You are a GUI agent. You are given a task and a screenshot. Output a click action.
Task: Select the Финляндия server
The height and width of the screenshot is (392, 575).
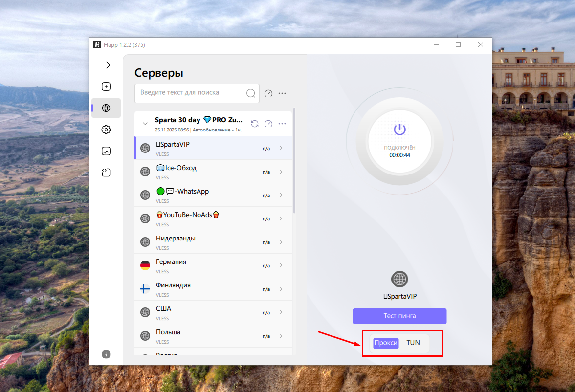[x=213, y=289]
